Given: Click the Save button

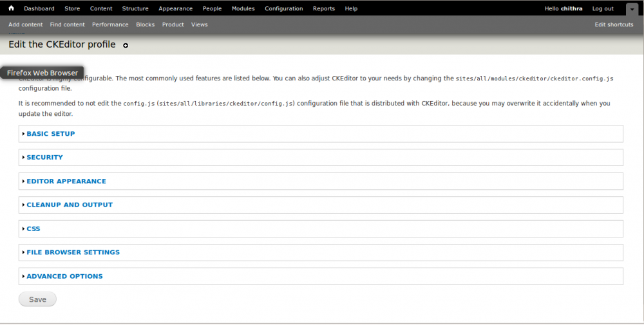Looking at the screenshot, I should [37, 299].
